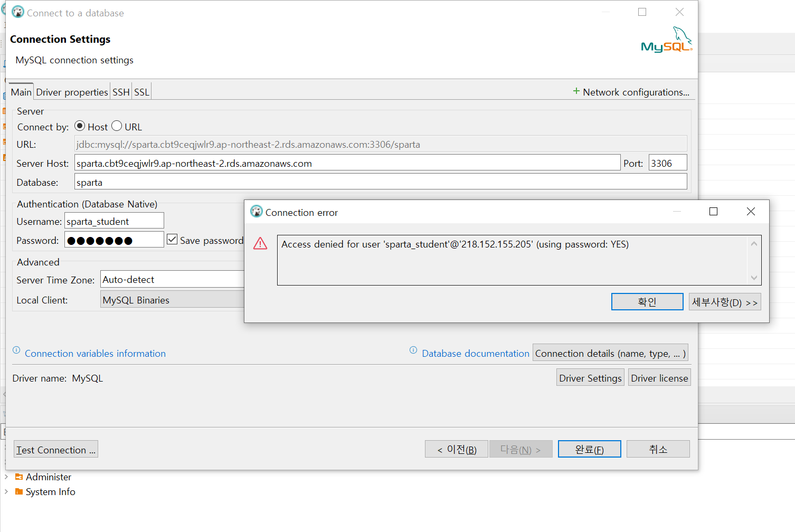Screen dimensions: 795x532
Task: Open the Server Time Zone combo box
Action: click(x=172, y=279)
